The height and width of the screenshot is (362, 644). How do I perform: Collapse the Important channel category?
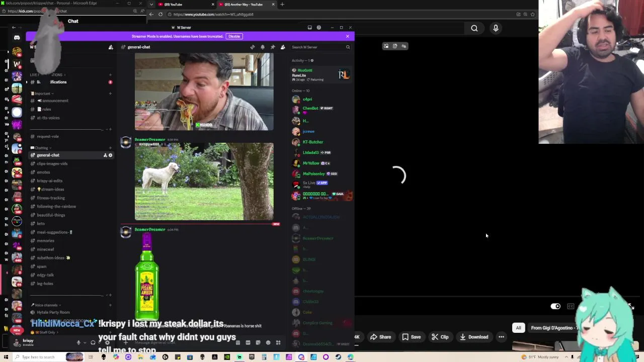(43, 94)
